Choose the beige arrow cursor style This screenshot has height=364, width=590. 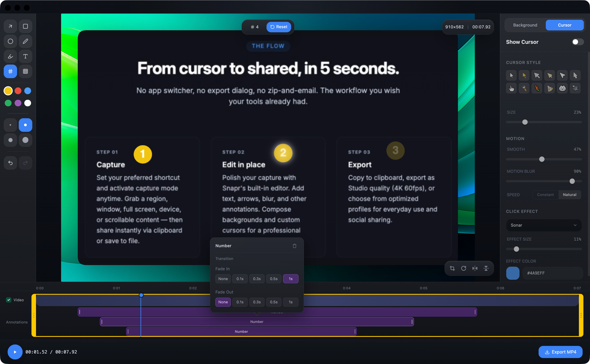pyautogui.click(x=549, y=76)
